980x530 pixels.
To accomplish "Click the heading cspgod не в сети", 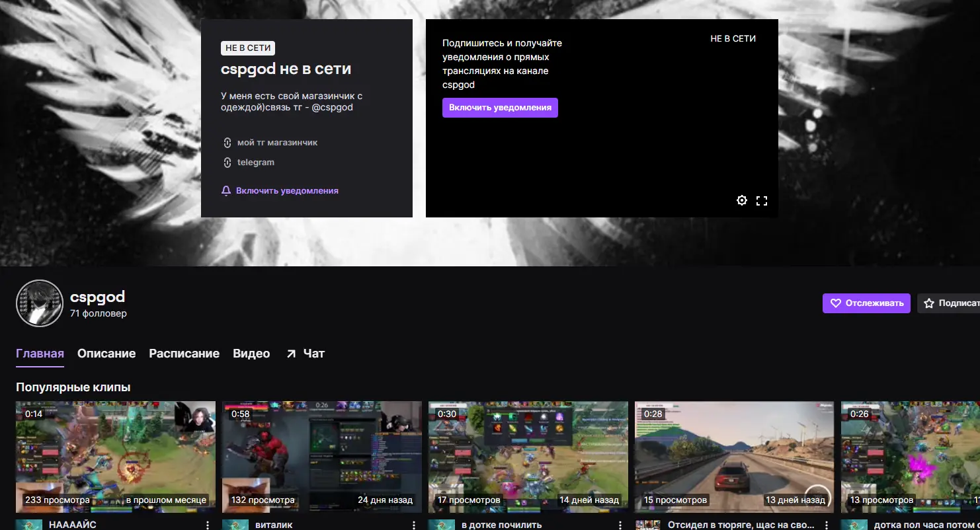I will pyautogui.click(x=286, y=69).
